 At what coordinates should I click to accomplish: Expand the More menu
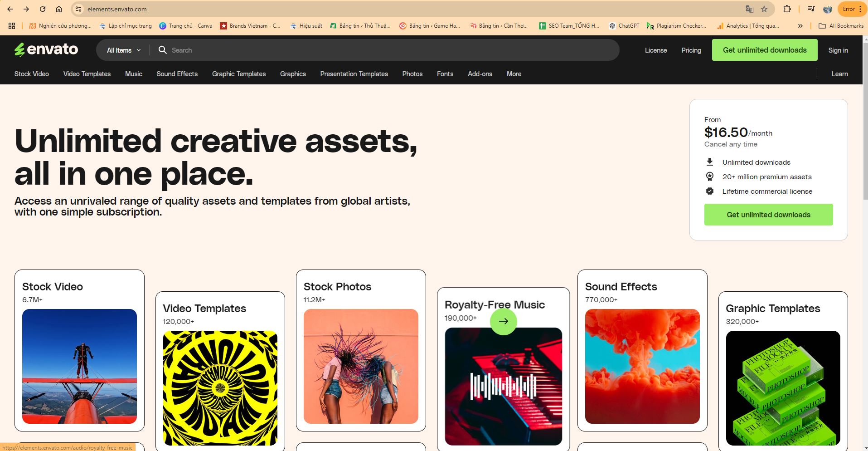514,74
